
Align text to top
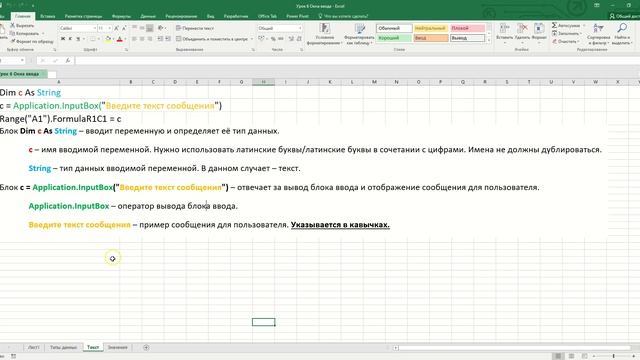tap(134, 28)
